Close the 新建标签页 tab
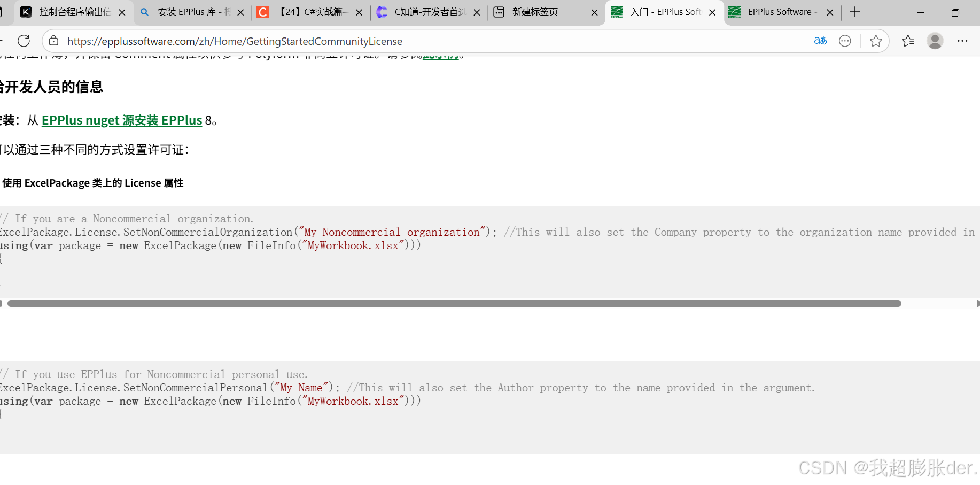Image resolution: width=980 pixels, height=485 pixels. 594,12
